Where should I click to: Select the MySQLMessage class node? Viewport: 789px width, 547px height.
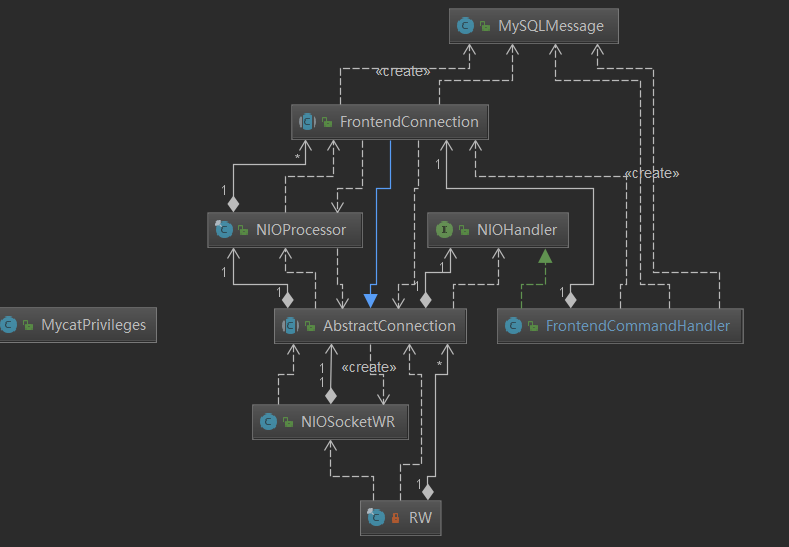tap(533, 26)
